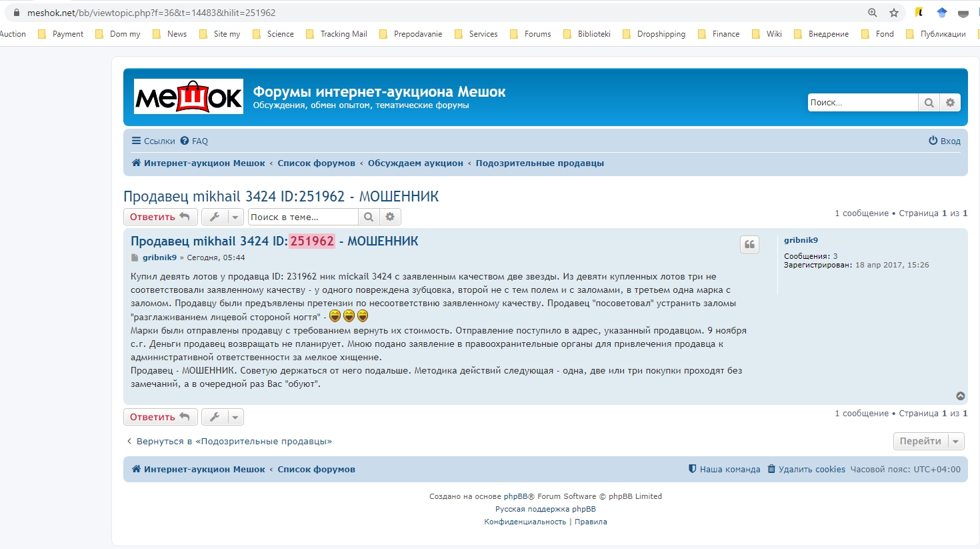Expand top topic tools dropdown arrow
The image size is (980, 549).
pyautogui.click(x=235, y=217)
